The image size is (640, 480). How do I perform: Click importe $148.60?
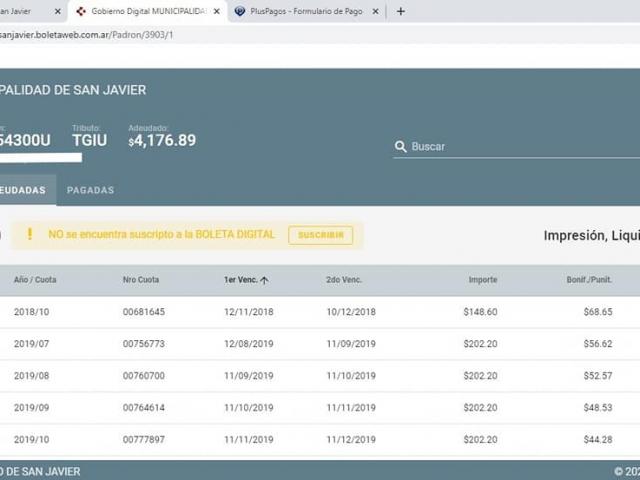(480, 312)
